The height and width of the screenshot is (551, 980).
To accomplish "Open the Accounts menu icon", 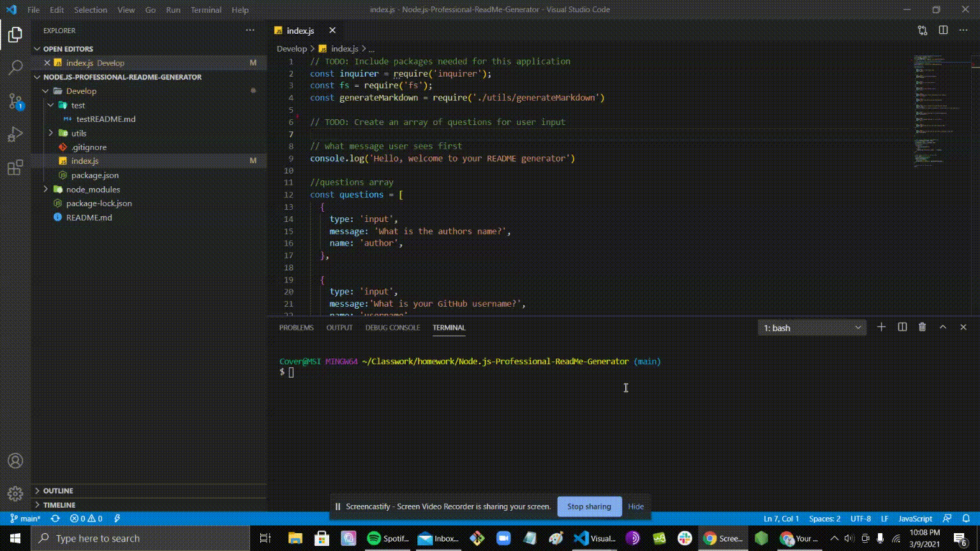I will pos(15,460).
